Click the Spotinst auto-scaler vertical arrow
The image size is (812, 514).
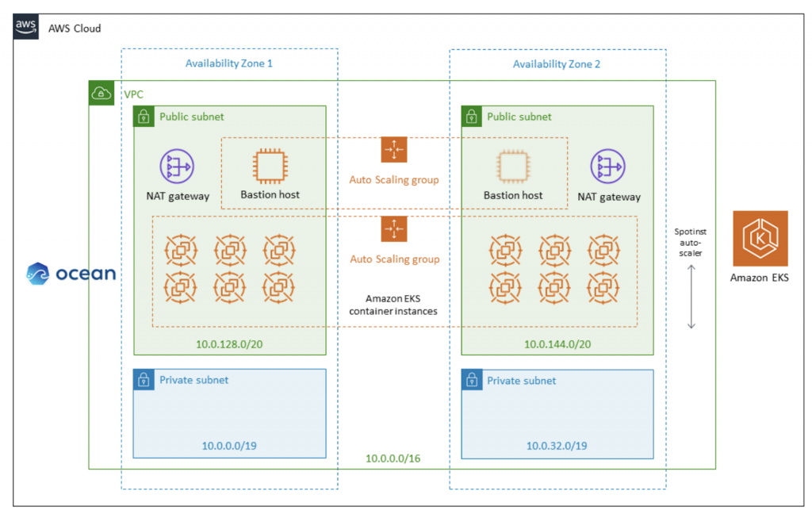691,297
